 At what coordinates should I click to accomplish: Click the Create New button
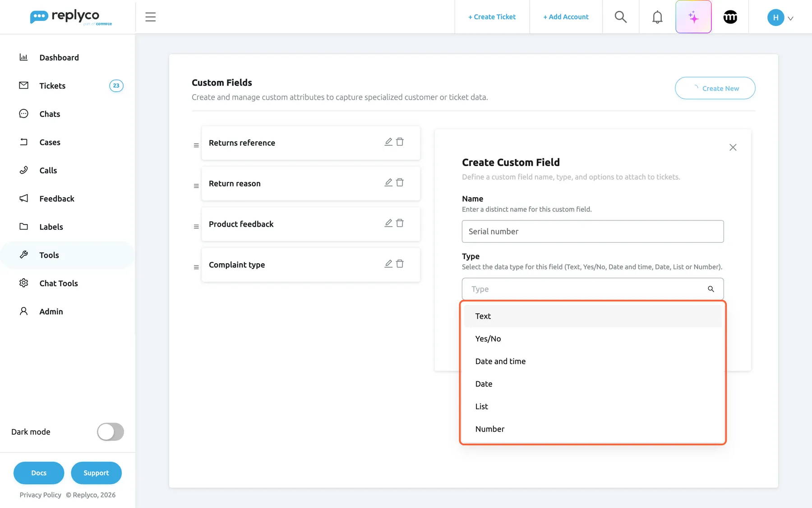coord(715,88)
